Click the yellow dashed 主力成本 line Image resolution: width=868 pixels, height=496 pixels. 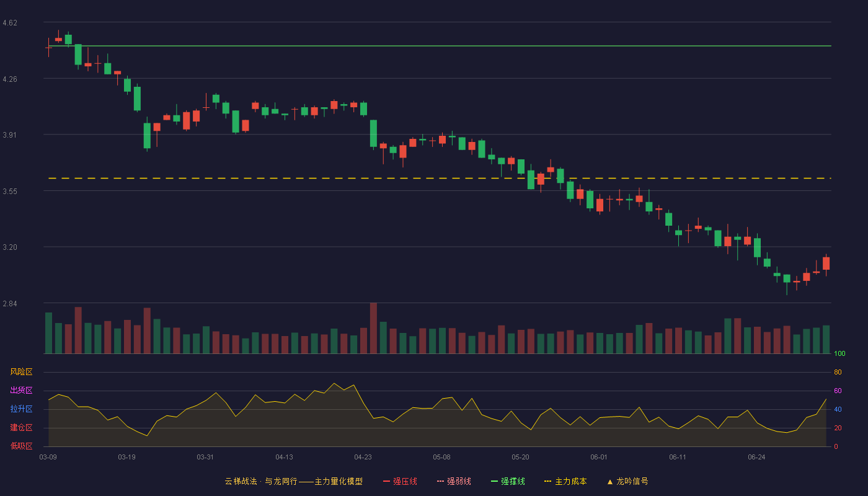point(439,178)
